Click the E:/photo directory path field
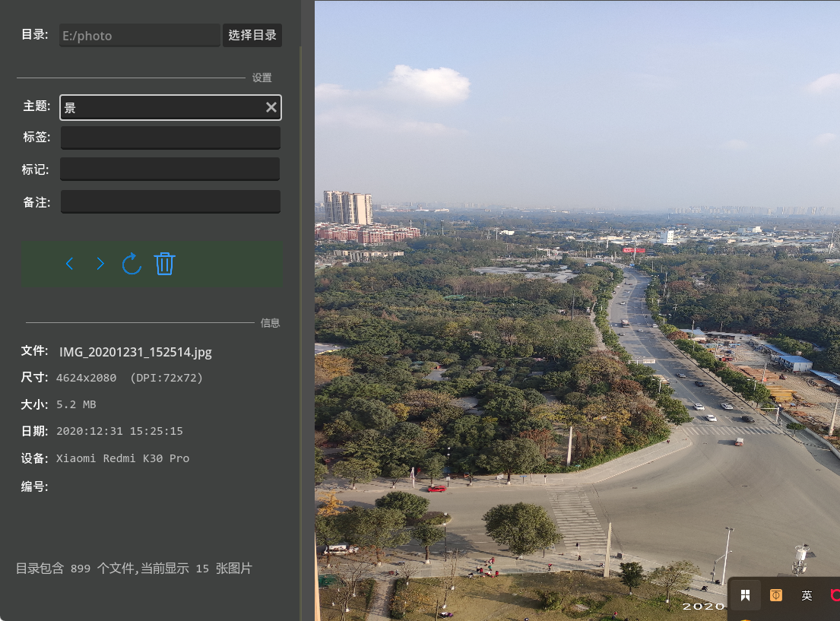 pyautogui.click(x=139, y=36)
